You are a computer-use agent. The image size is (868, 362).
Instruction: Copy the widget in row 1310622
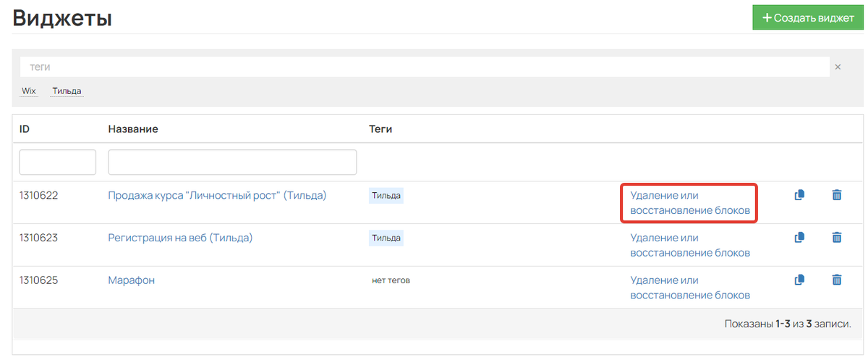pyautogui.click(x=799, y=195)
